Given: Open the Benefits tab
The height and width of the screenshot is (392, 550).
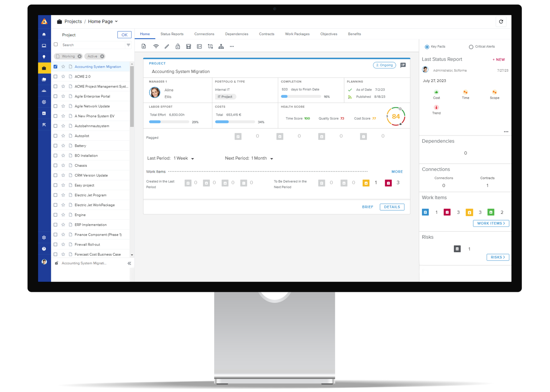Looking at the screenshot, I should click(354, 34).
